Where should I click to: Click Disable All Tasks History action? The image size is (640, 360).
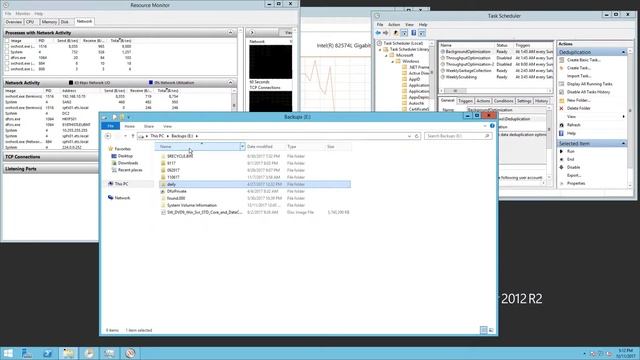[x=588, y=92]
